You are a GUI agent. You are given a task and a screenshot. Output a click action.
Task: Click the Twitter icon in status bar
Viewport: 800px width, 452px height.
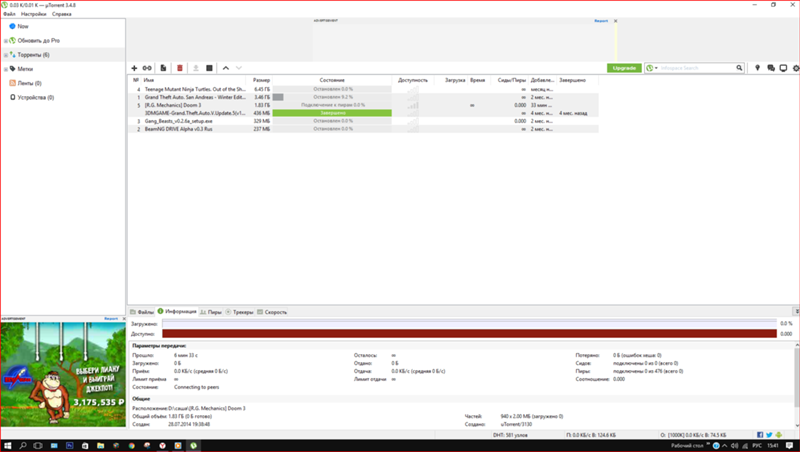[x=769, y=435]
